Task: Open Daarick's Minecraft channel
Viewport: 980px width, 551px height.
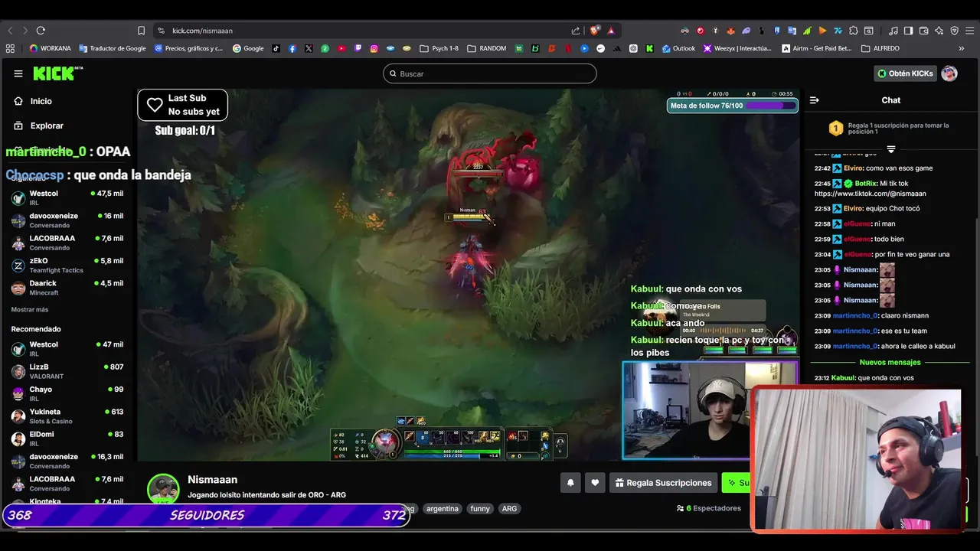Action: (x=67, y=287)
